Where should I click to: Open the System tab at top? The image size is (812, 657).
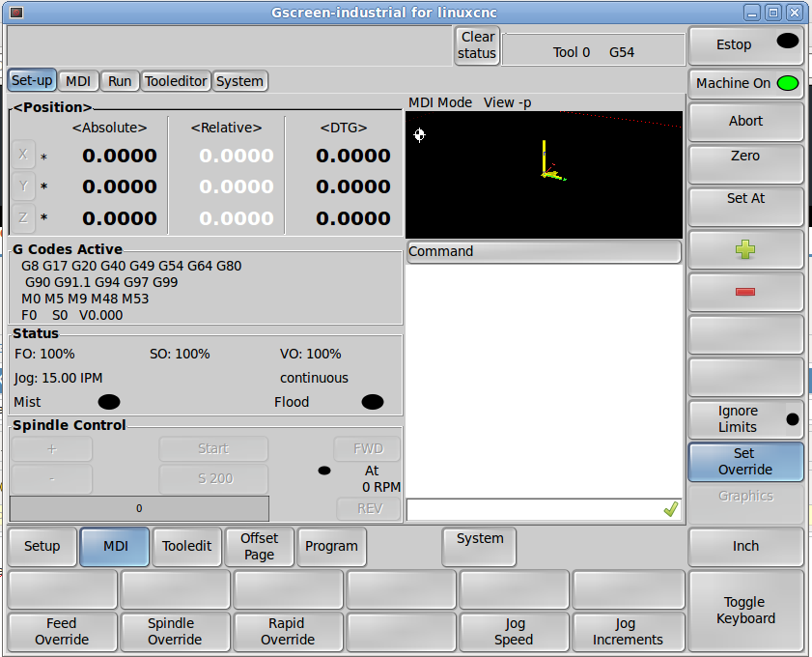239,81
